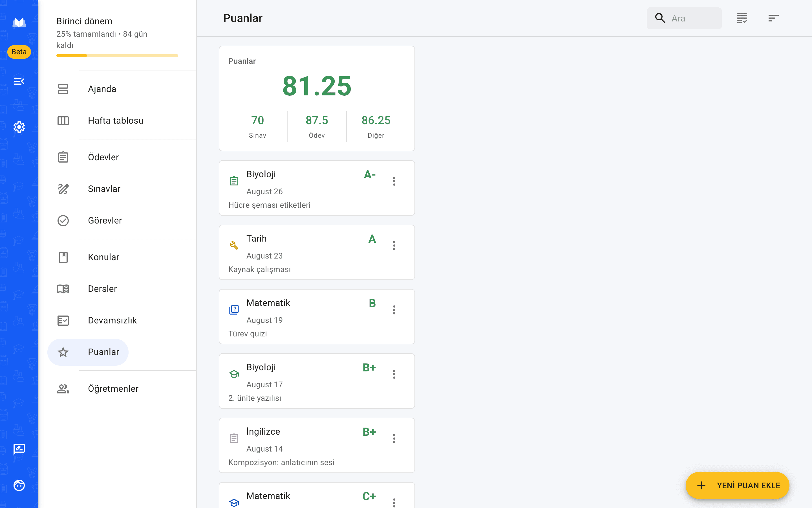
Task: Click Birinci dönem term header
Action: click(x=84, y=21)
